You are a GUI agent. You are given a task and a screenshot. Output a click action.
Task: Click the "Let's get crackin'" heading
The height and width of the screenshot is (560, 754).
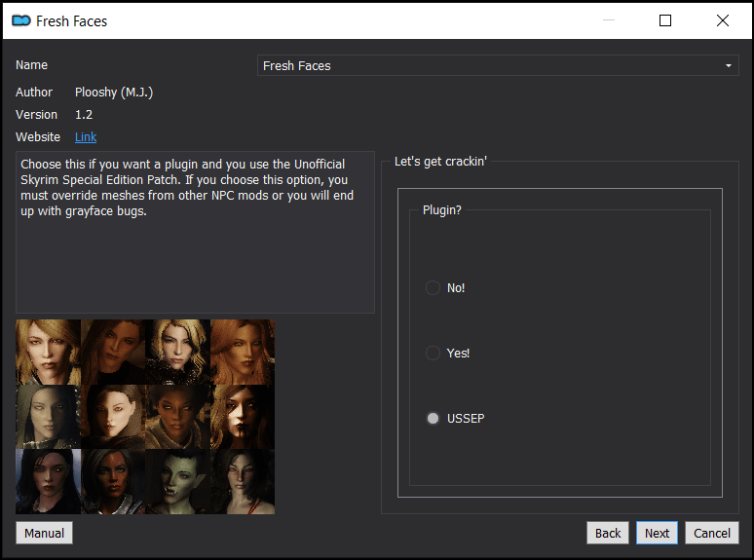[x=440, y=162]
